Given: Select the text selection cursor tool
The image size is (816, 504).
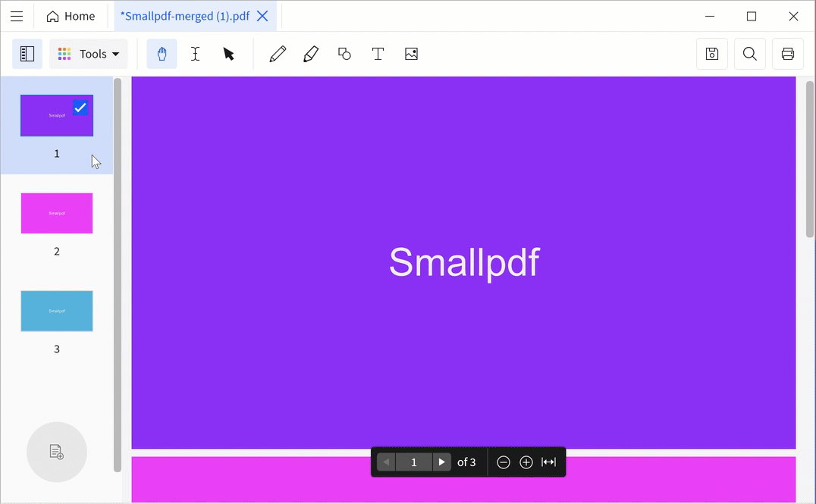Looking at the screenshot, I should click(195, 54).
